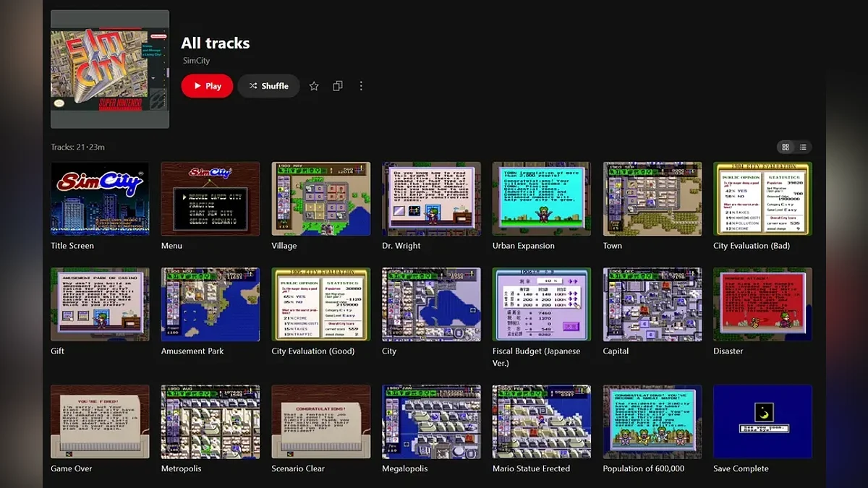The width and height of the screenshot is (868, 488).
Task: Select the Menu track thumbnail
Action: point(210,199)
